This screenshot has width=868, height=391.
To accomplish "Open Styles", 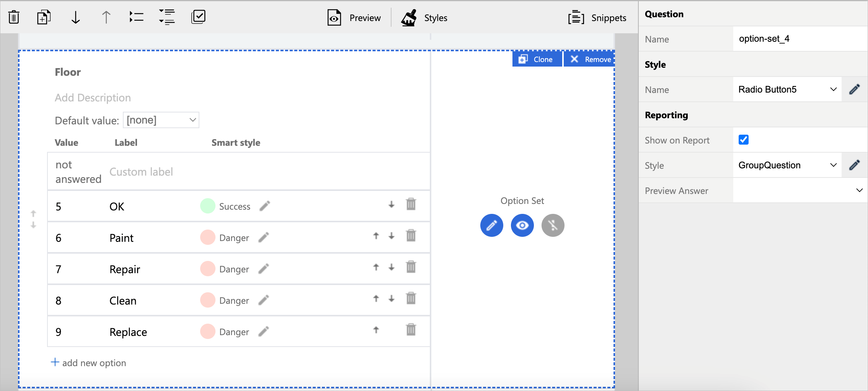I will pyautogui.click(x=424, y=18).
